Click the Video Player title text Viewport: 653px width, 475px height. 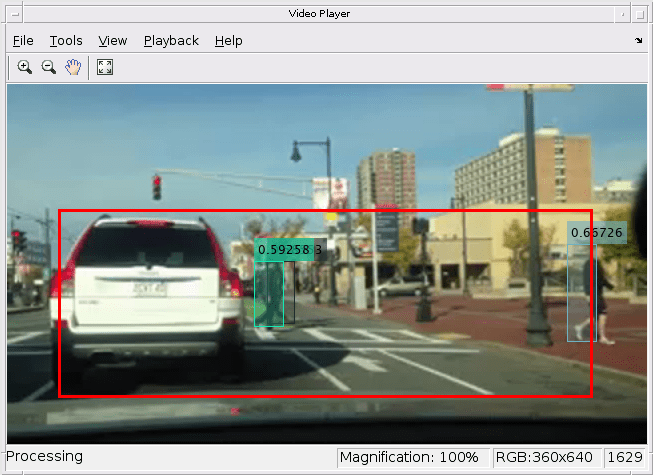pos(319,14)
